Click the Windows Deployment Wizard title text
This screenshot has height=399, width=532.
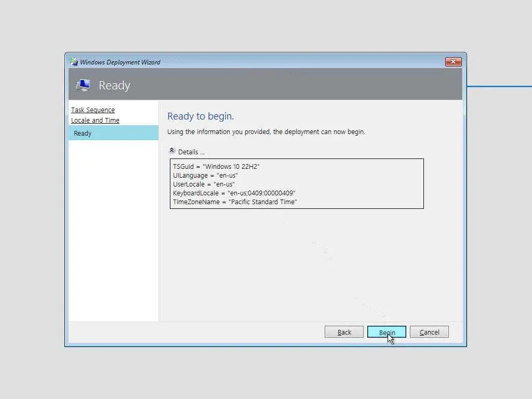tap(120, 62)
